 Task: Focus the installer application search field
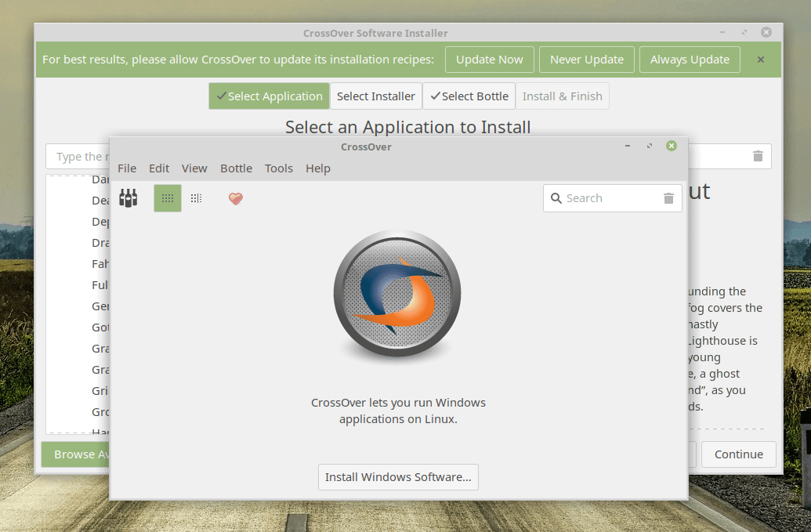tap(78, 156)
